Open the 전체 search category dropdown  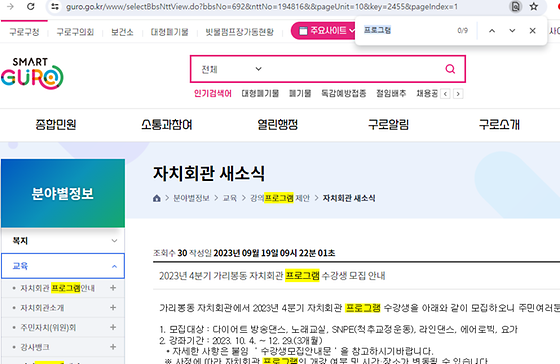(x=231, y=69)
